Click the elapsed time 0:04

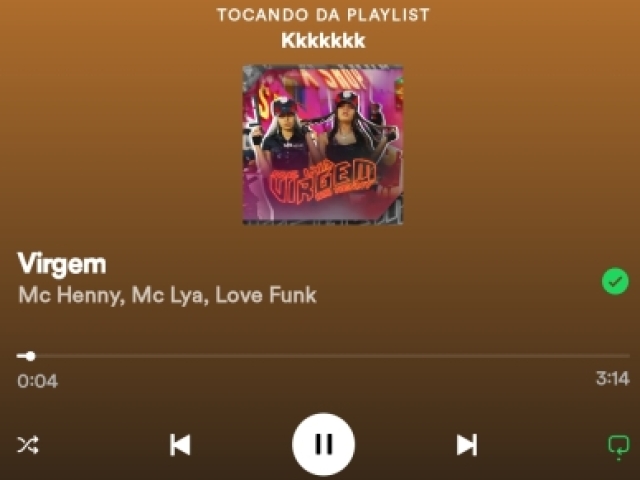click(x=38, y=381)
